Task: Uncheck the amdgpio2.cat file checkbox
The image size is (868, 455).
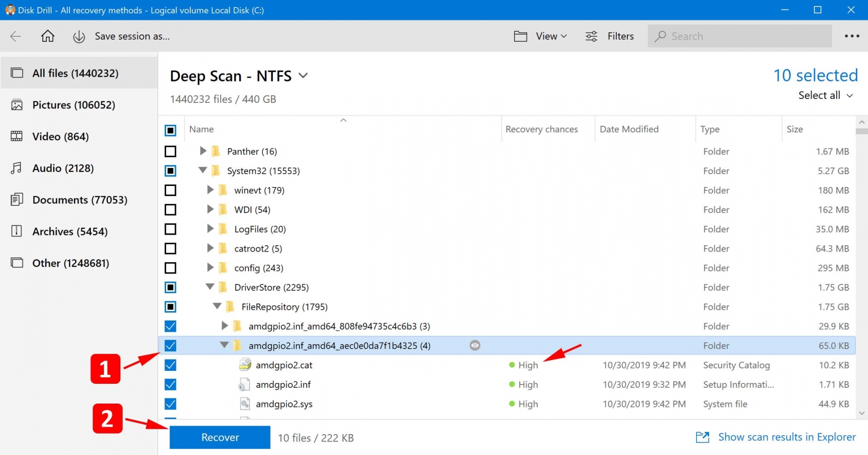Action: tap(170, 365)
